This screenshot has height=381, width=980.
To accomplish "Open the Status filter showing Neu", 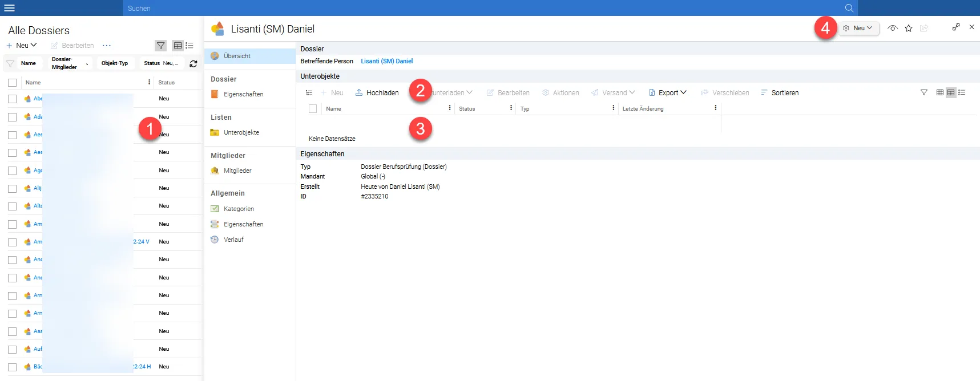I will pyautogui.click(x=163, y=63).
